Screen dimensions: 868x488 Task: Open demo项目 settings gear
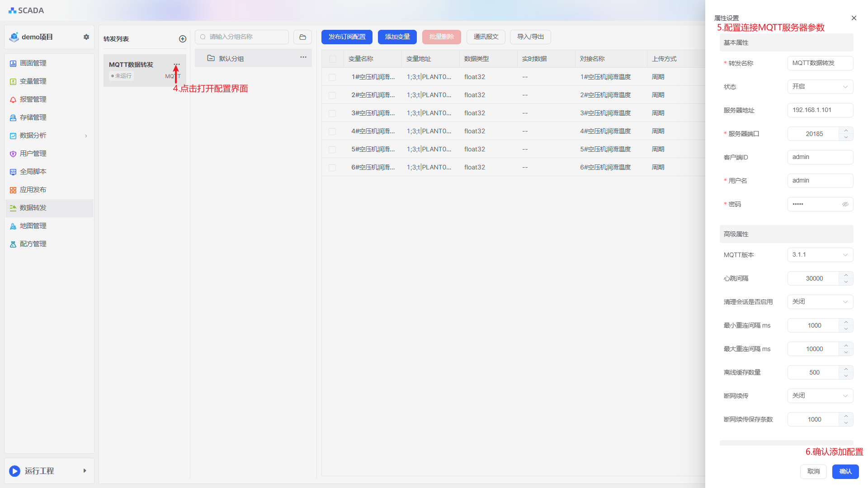86,37
